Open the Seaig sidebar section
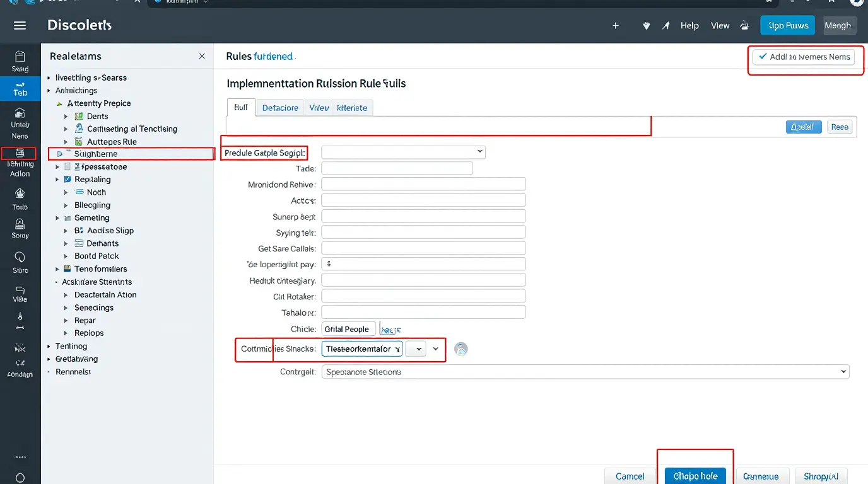The image size is (868, 484). 20,62
